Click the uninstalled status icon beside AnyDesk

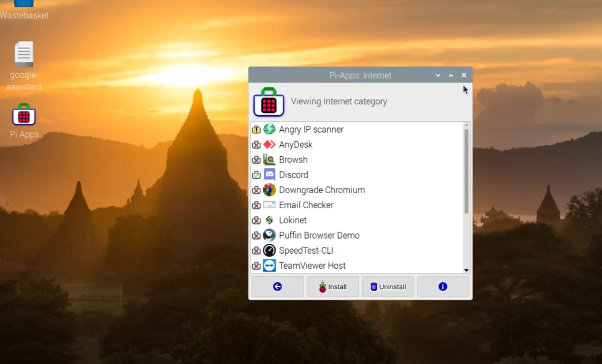pos(257,145)
